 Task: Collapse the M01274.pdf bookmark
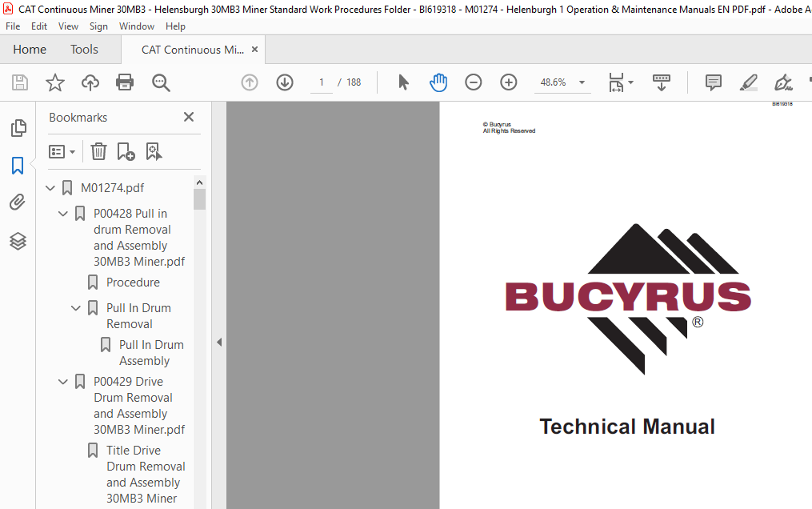(x=50, y=188)
